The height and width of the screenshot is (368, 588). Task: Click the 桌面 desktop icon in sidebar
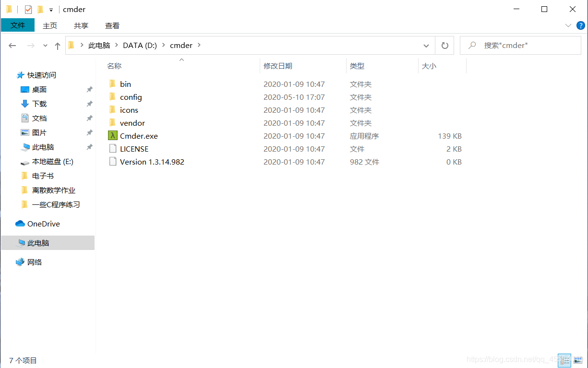tap(25, 89)
